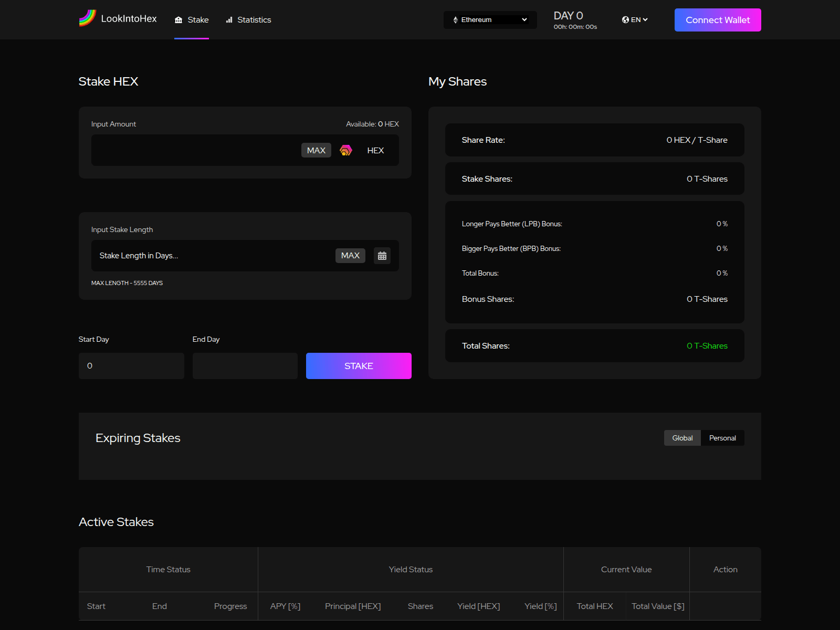Click the Total Value [$] column header
This screenshot has width=840, height=630.
click(x=658, y=606)
